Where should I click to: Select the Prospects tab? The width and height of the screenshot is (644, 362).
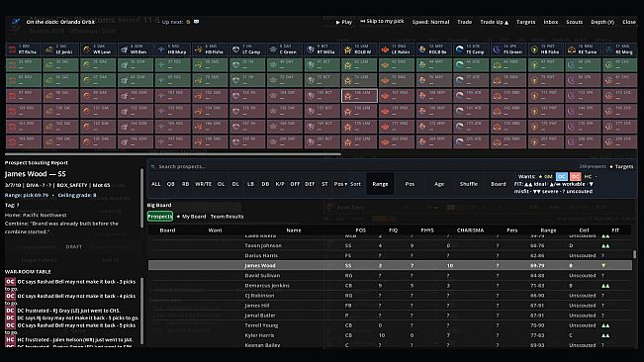pos(160,217)
